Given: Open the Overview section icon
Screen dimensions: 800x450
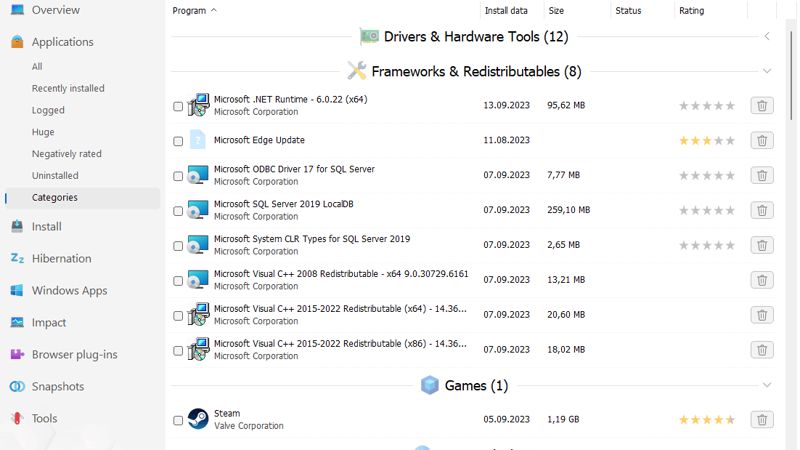Looking at the screenshot, I should (17, 10).
